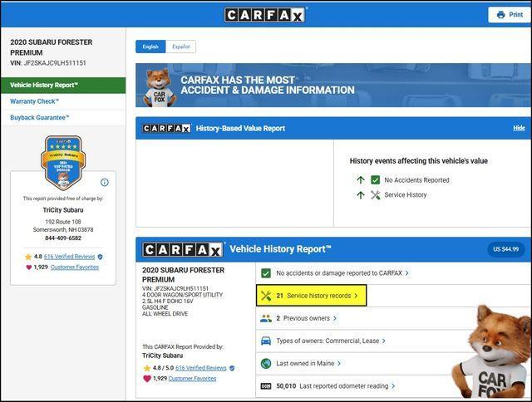Click the Previous owners people icon

click(266, 318)
